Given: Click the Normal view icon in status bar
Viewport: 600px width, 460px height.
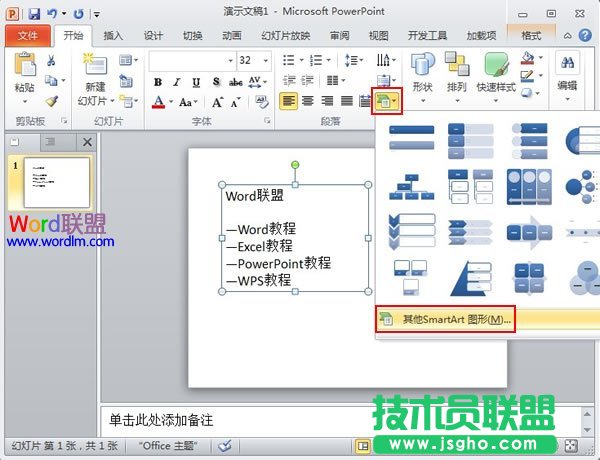Looking at the screenshot, I should 363,446.
